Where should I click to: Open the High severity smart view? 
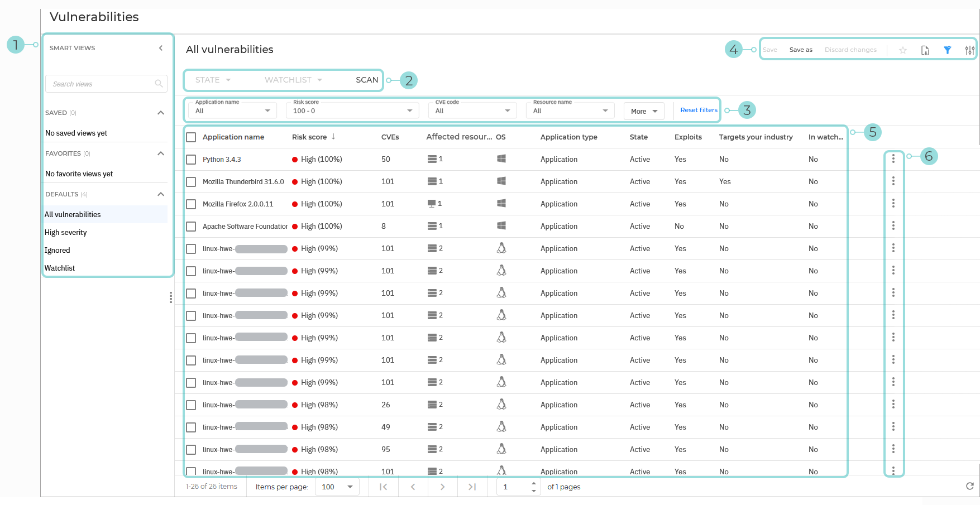[66, 233]
